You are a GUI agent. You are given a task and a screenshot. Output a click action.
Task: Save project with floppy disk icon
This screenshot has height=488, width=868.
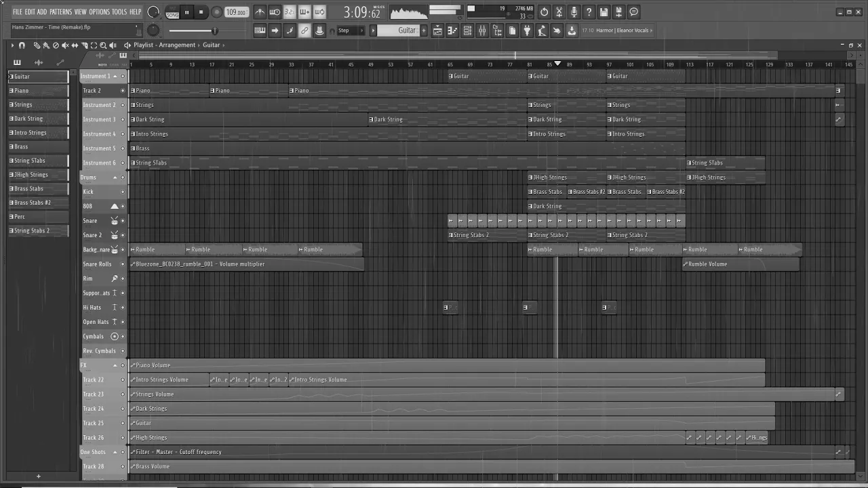[x=604, y=12]
